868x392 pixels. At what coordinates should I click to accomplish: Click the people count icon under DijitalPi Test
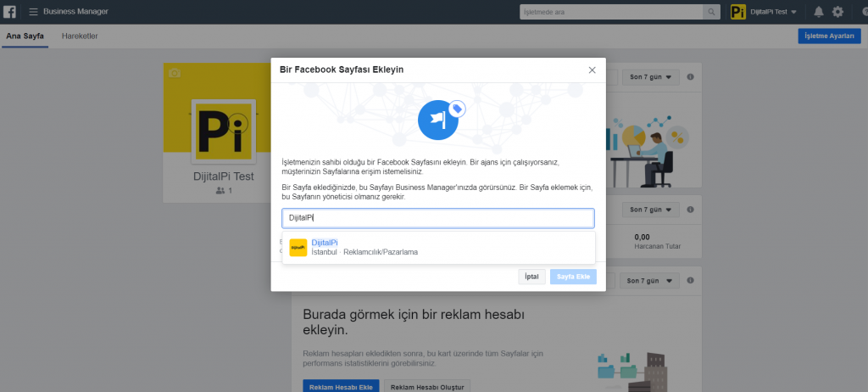tap(221, 191)
